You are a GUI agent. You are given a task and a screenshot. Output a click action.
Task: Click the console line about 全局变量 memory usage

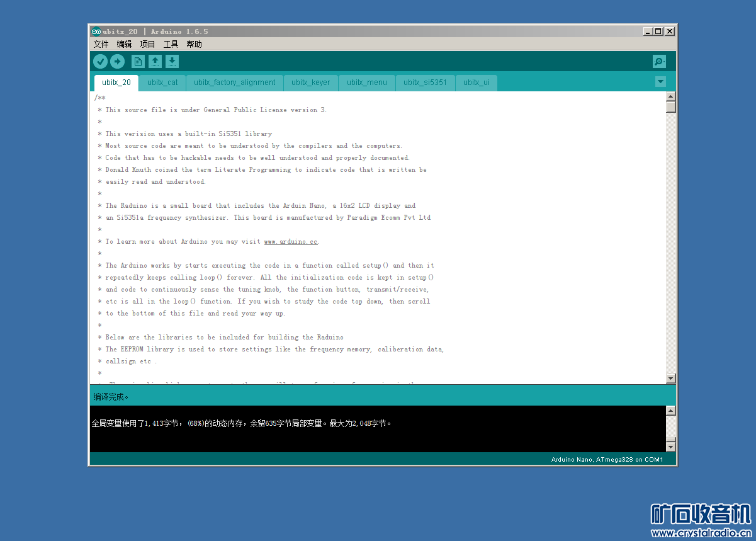[242, 423]
